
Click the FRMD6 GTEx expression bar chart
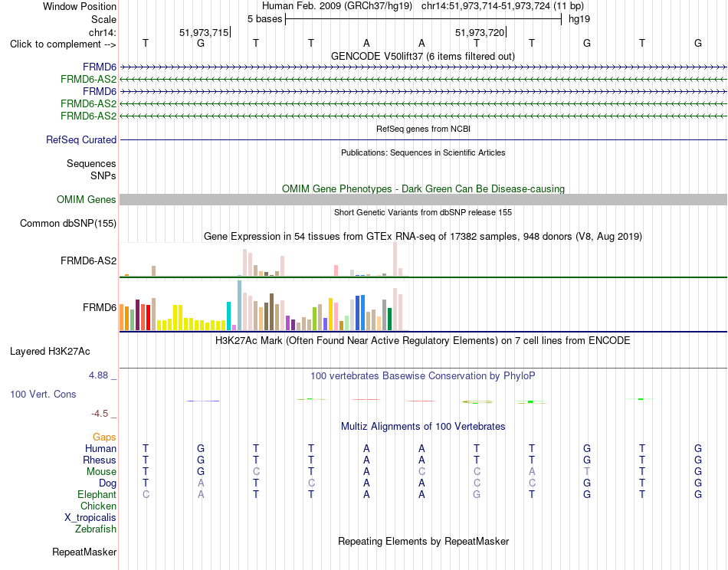(x=264, y=306)
